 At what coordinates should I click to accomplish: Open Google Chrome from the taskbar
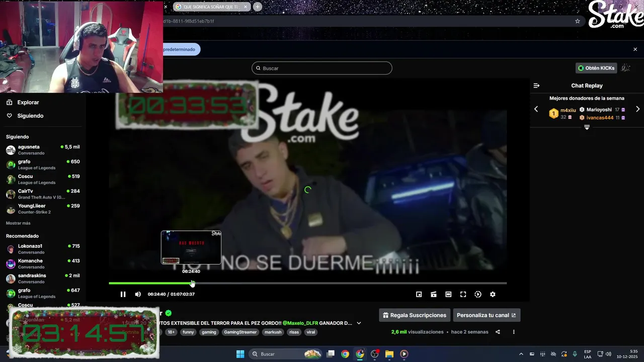pyautogui.click(x=345, y=354)
